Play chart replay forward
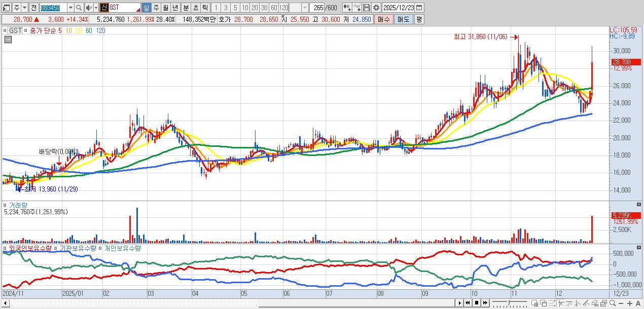 tap(460, 303)
